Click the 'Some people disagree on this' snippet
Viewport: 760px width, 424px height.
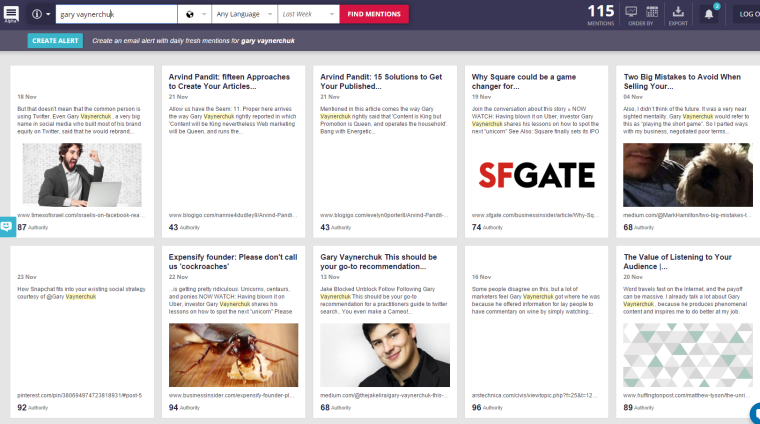click(x=536, y=300)
